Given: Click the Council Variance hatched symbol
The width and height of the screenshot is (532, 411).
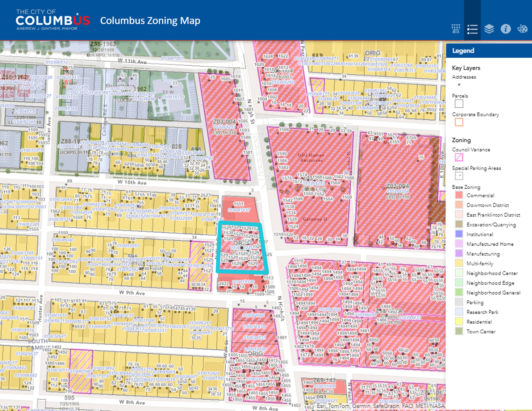Looking at the screenshot, I should click(x=459, y=157).
